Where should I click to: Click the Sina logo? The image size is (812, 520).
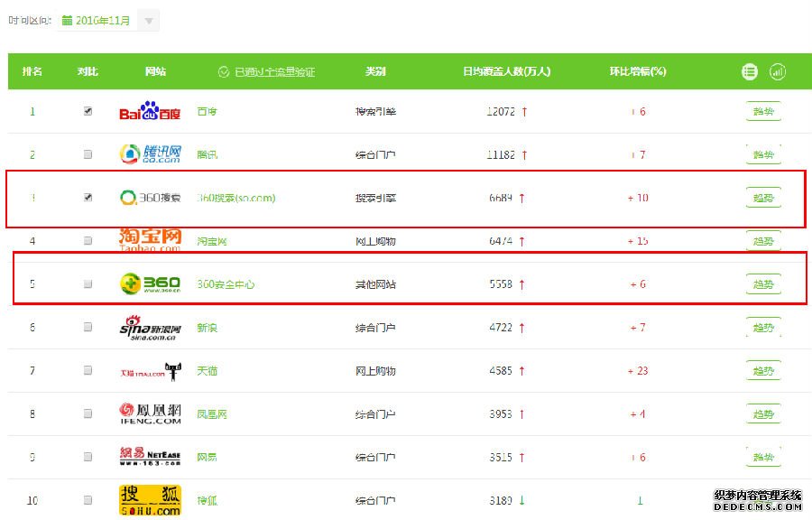pos(150,328)
